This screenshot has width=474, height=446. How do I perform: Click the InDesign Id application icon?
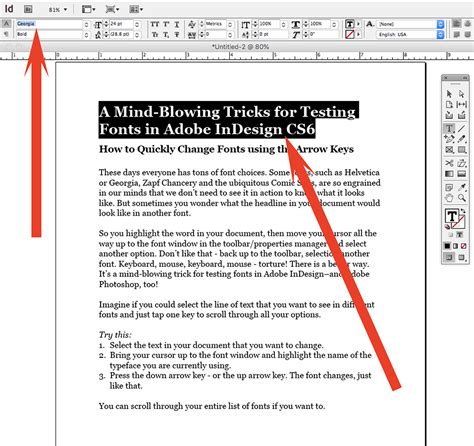click(9, 9)
